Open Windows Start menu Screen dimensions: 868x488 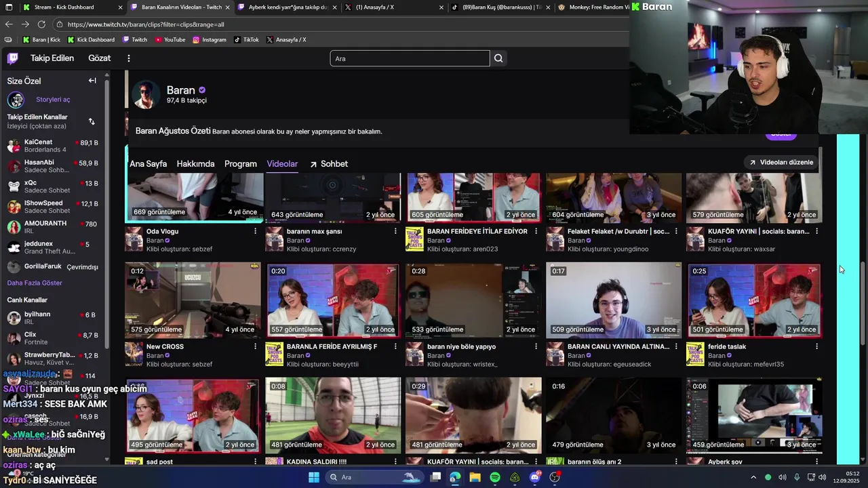[314, 477]
